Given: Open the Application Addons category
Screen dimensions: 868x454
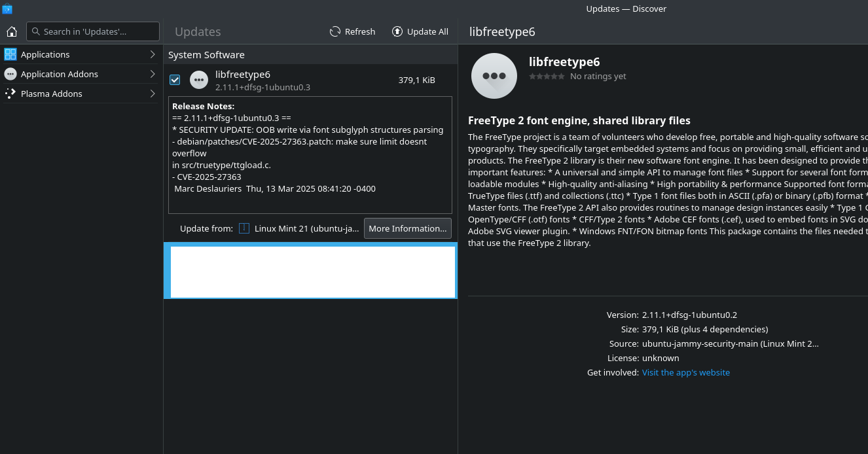Looking at the screenshot, I should 80,74.
